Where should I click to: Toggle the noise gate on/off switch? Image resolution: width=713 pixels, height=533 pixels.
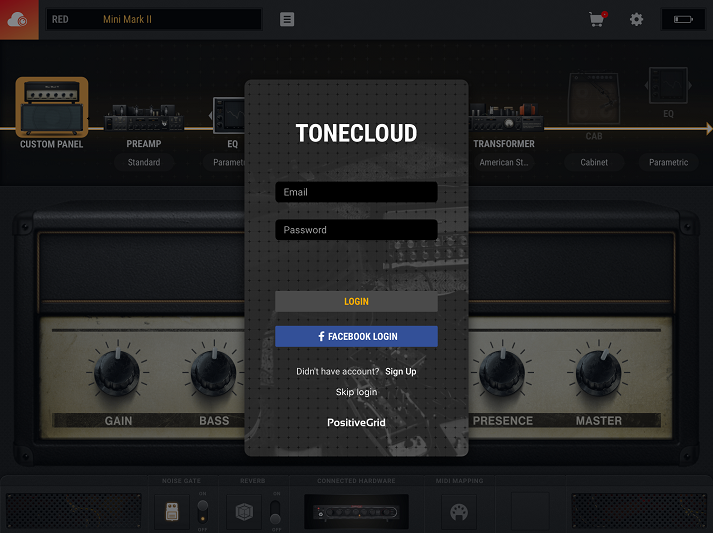pyautogui.click(x=202, y=510)
